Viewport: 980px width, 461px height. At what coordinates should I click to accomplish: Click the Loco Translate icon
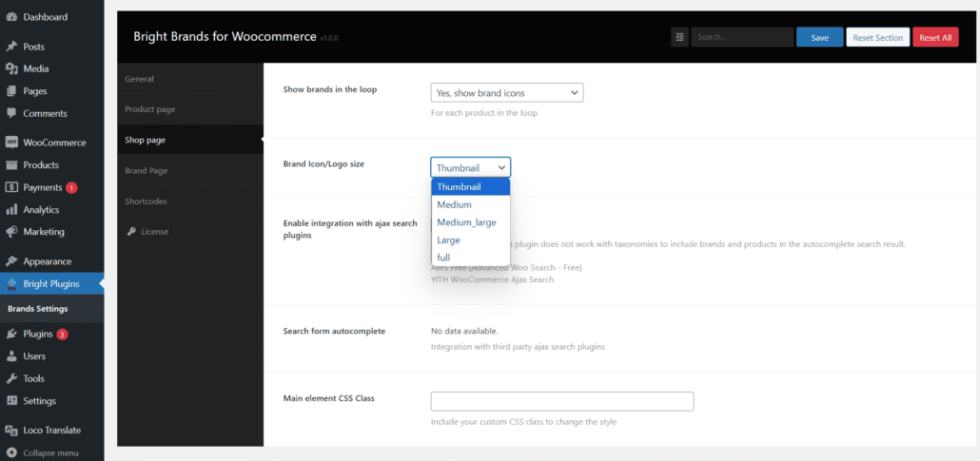pos(11,430)
